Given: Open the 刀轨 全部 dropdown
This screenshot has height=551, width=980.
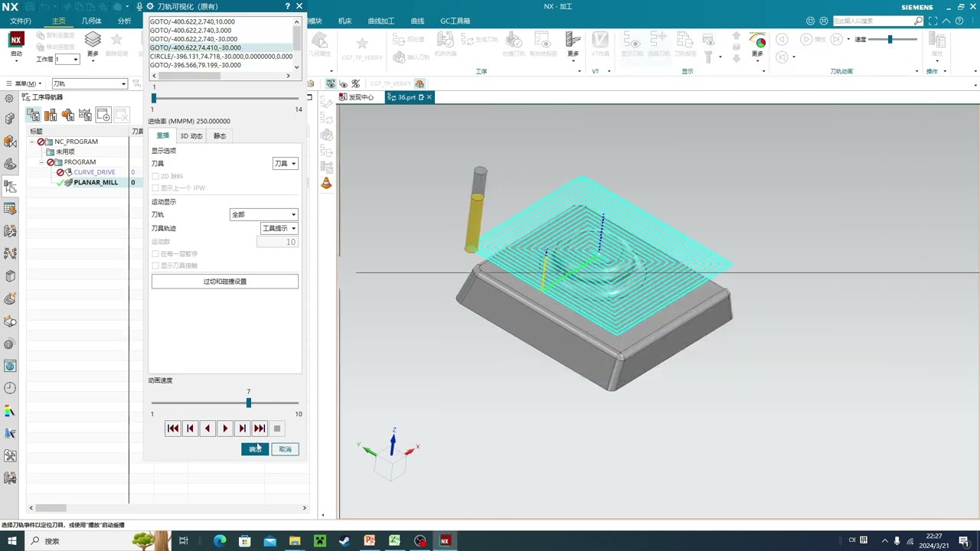Looking at the screenshot, I should click(263, 214).
